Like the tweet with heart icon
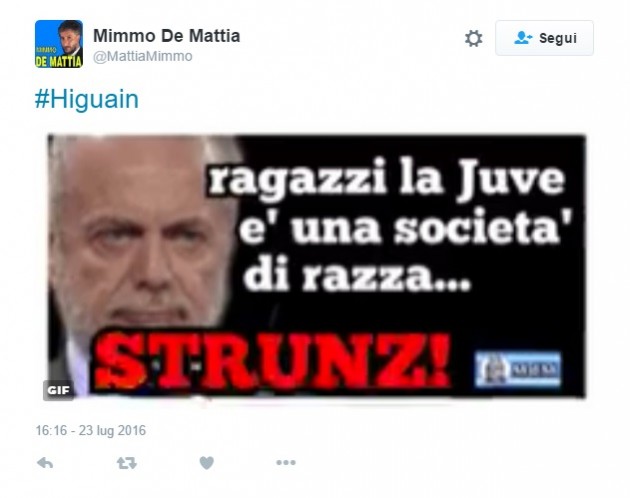The height and width of the screenshot is (498, 630). pyautogui.click(x=207, y=463)
